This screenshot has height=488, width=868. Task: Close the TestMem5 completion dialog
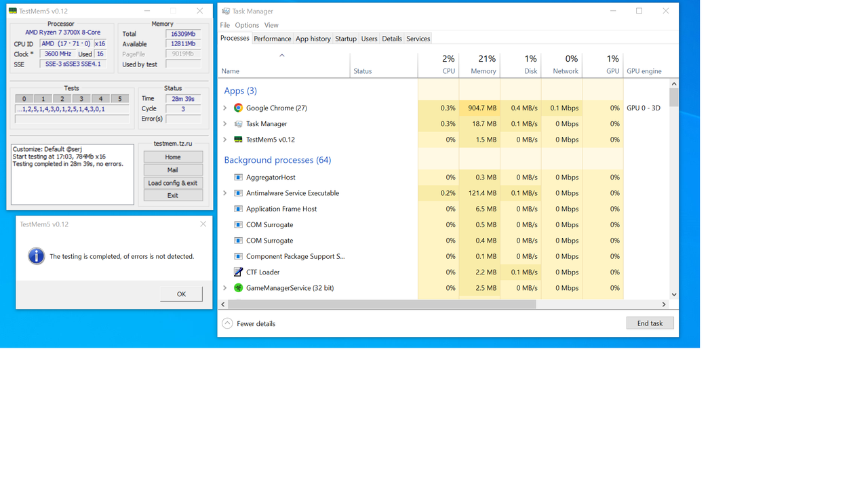click(203, 224)
